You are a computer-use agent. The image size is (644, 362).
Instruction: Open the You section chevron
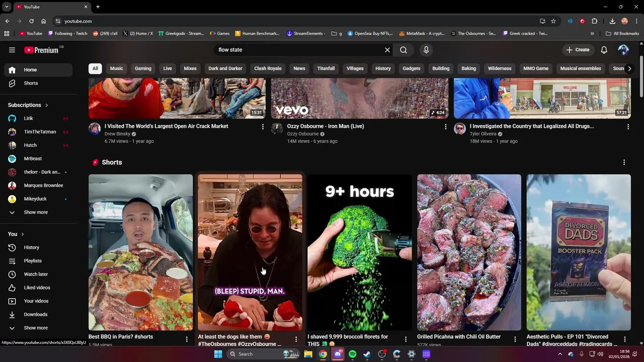(x=22, y=234)
